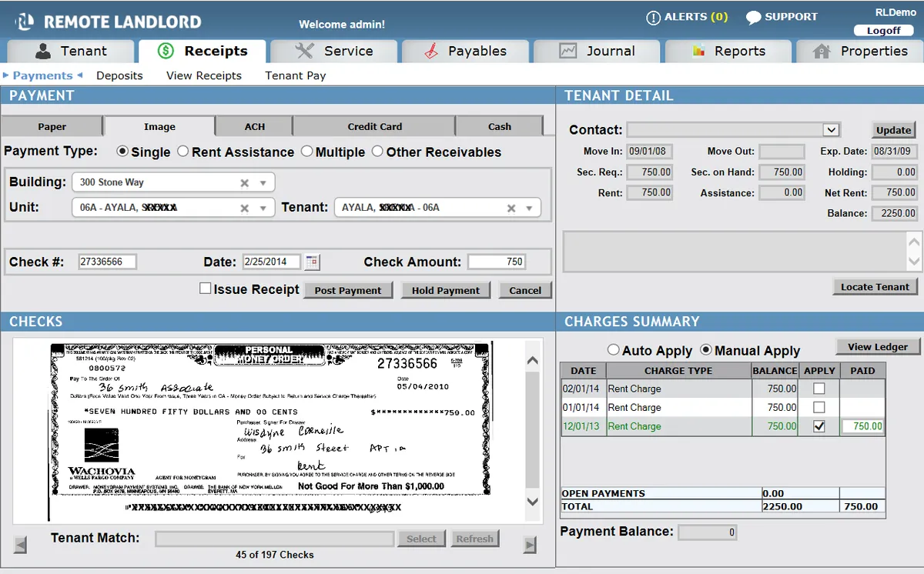Click the Post Payment button
924x574 pixels.
[x=348, y=290]
